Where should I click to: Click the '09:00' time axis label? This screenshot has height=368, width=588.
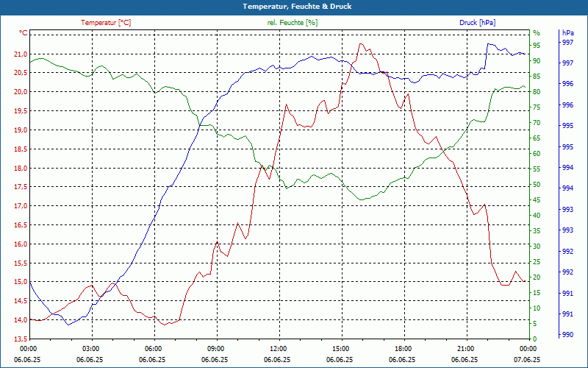(215, 349)
